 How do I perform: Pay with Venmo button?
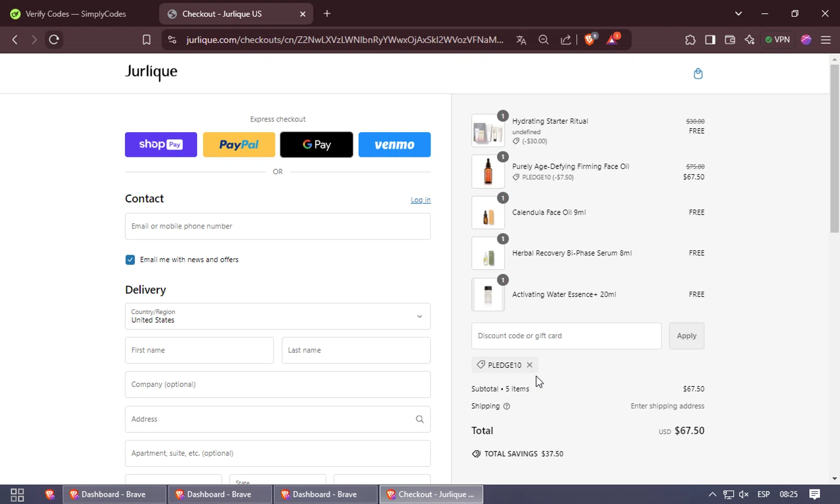coord(395,144)
